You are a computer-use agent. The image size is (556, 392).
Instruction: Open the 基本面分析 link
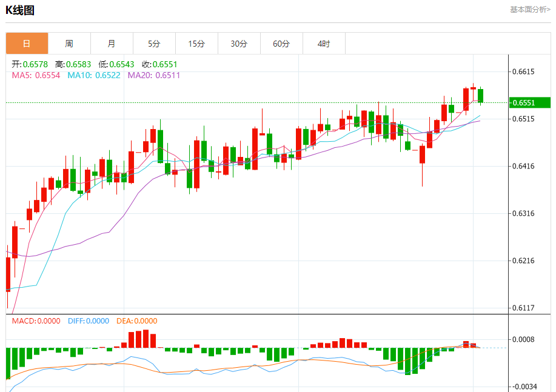click(530, 10)
